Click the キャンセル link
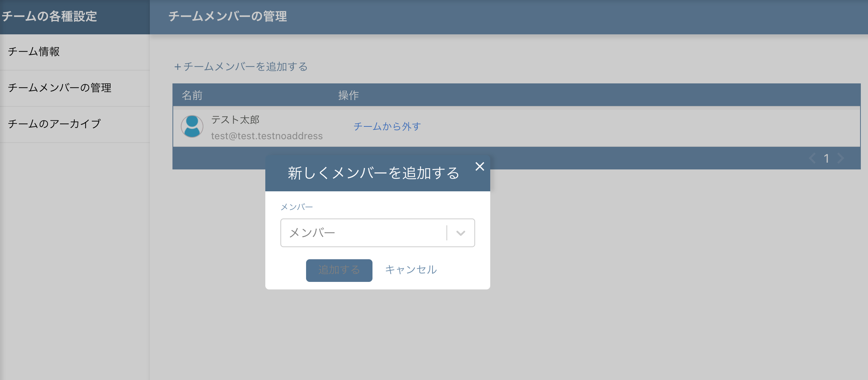The width and height of the screenshot is (868, 380). pyautogui.click(x=410, y=269)
